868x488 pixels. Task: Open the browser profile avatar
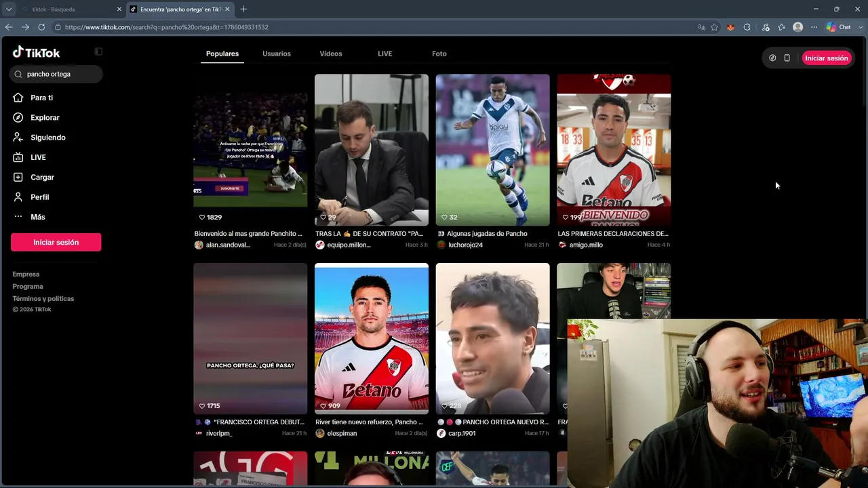point(798,27)
